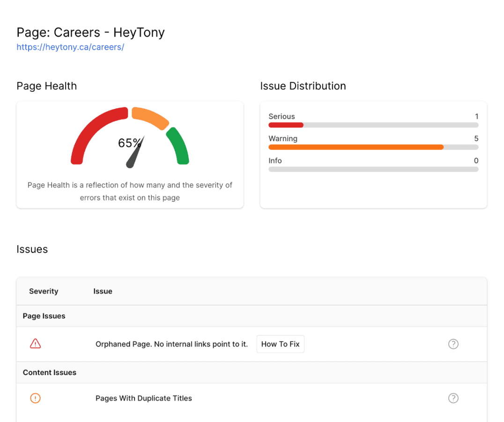Viewport: 504px width, 422px height.
Task: Click the Severity column header
Action: click(x=44, y=291)
